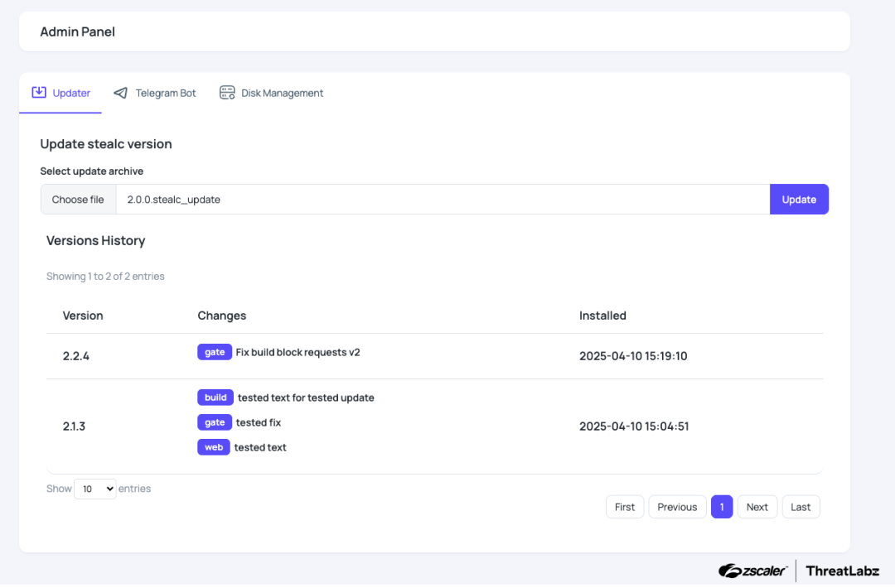Click the build badge in version 2.1.3 row
The width and height of the screenshot is (895, 588).
pyautogui.click(x=215, y=397)
